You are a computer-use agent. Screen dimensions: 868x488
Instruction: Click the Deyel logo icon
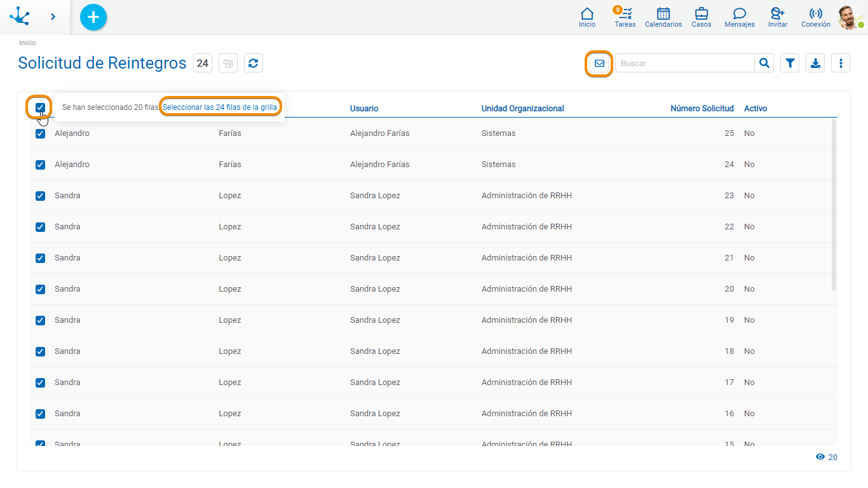click(20, 17)
